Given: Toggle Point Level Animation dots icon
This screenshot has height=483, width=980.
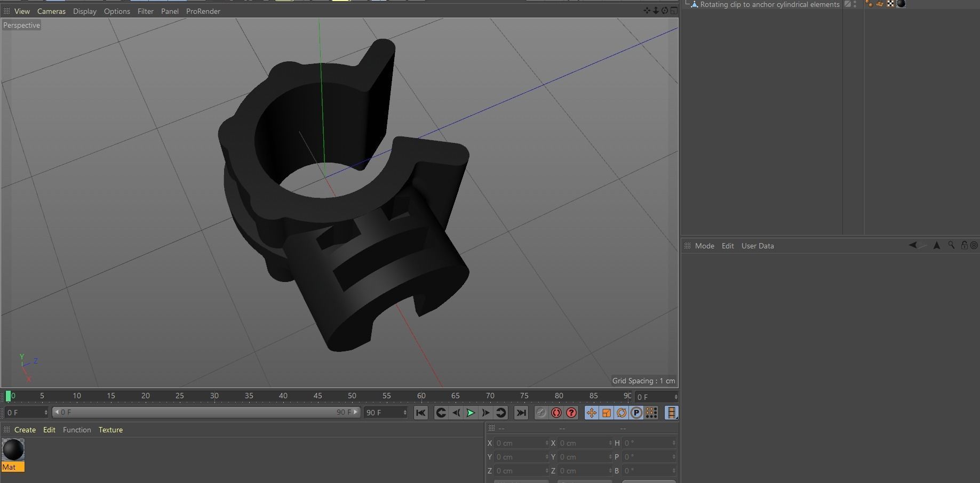Looking at the screenshot, I should pyautogui.click(x=651, y=413).
